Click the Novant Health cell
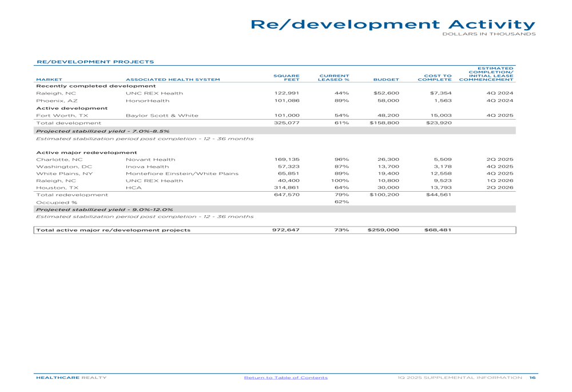Viewport: 572px width, 392px height. tap(150, 160)
